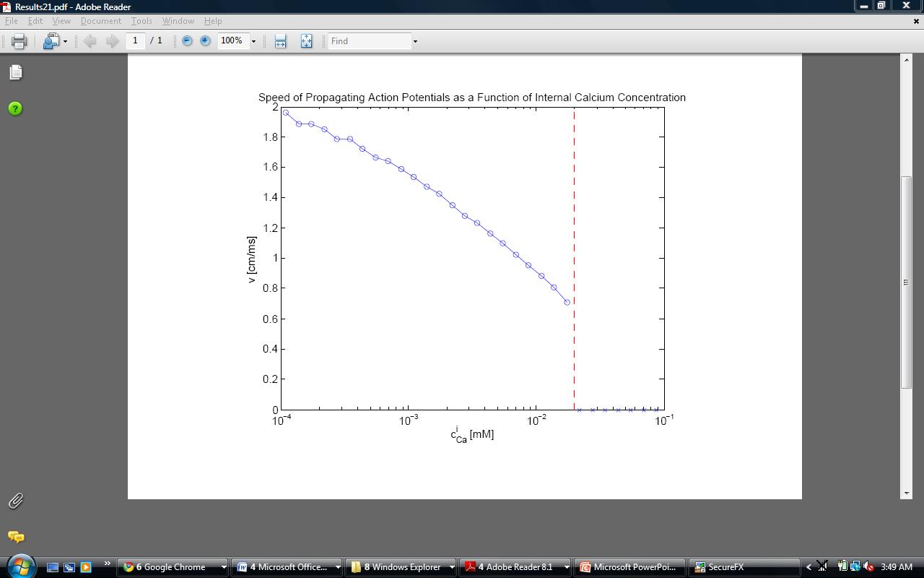Click the vertical scrollbar thumb
Screen dimensions: 924x578
(906, 282)
